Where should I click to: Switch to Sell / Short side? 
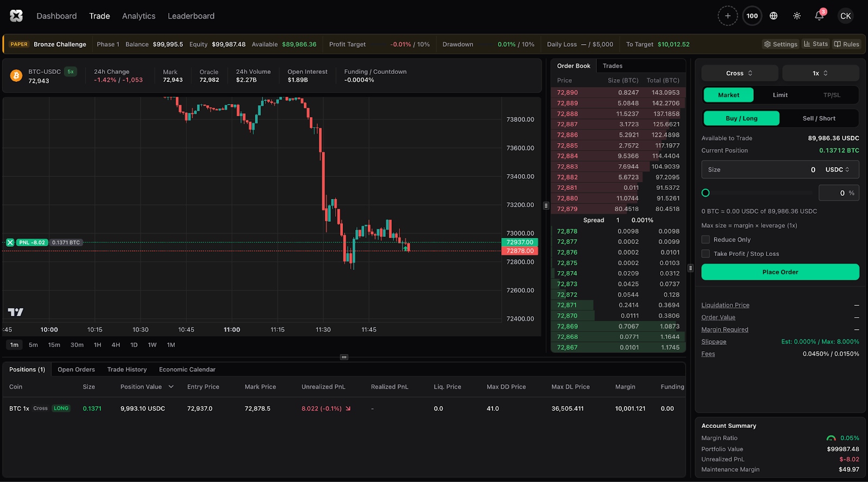coord(819,118)
